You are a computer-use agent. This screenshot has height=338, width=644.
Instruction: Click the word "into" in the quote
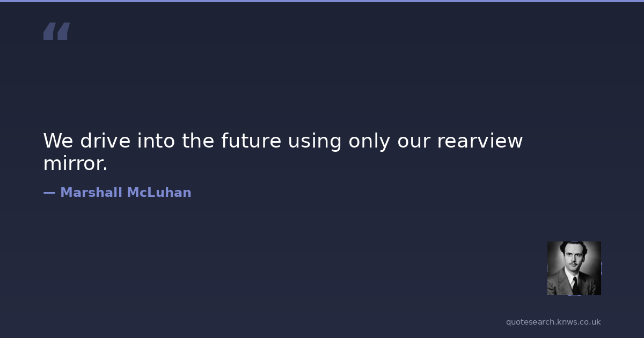click(x=156, y=141)
